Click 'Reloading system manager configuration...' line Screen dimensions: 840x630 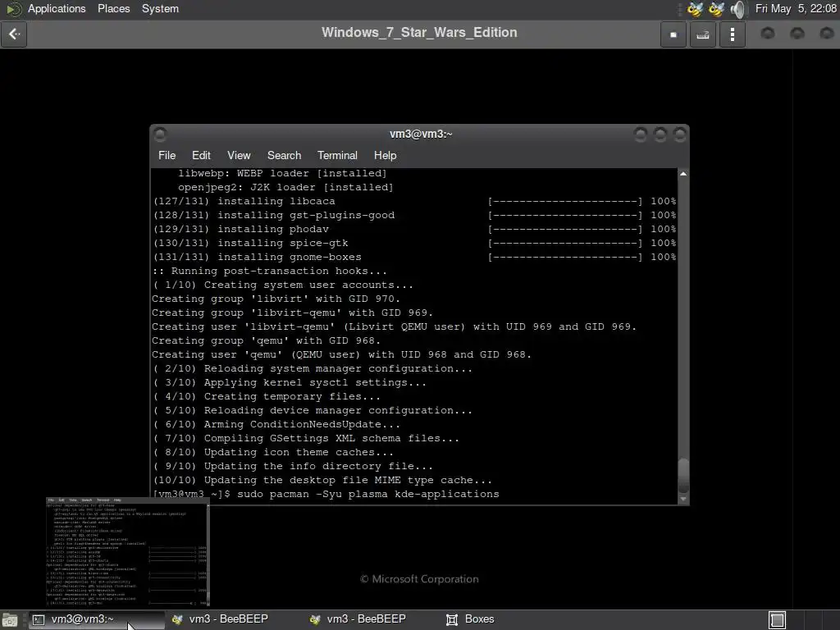[313, 368]
